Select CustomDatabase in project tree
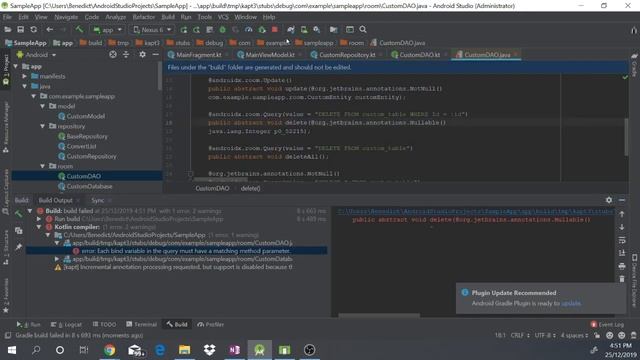Screen dimensions: 640x360 point(89,186)
